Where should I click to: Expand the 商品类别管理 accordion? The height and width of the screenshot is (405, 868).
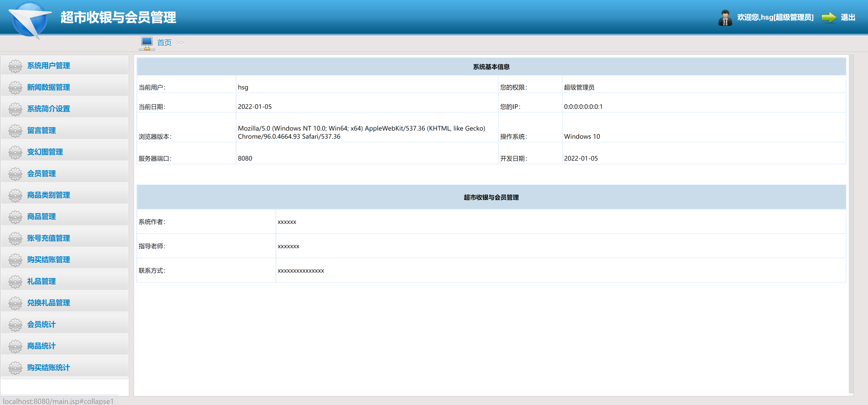[49, 195]
